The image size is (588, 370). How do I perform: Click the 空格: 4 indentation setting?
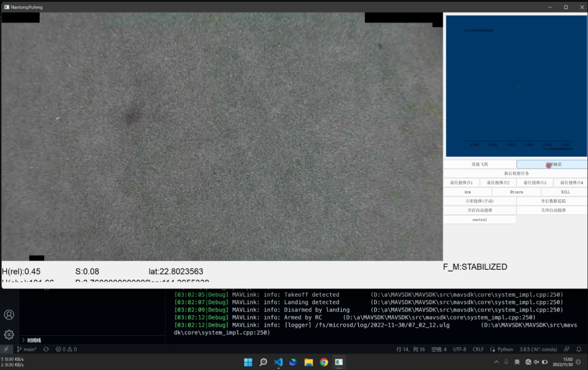click(x=439, y=349)
